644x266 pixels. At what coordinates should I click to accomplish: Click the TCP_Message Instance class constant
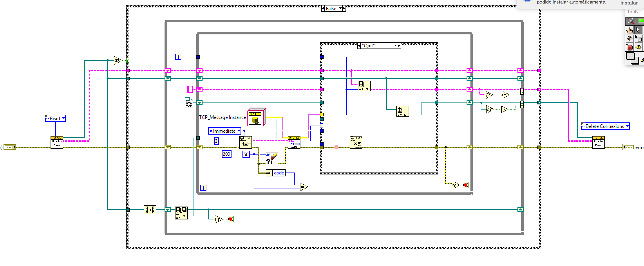click(257, 117)
